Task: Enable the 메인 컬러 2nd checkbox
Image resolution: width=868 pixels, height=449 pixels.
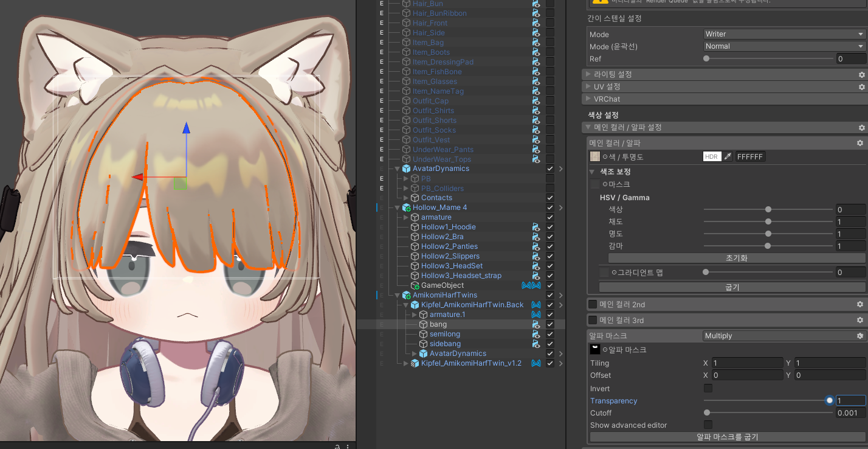Action: pyautogui.click(x=593, y=304)
